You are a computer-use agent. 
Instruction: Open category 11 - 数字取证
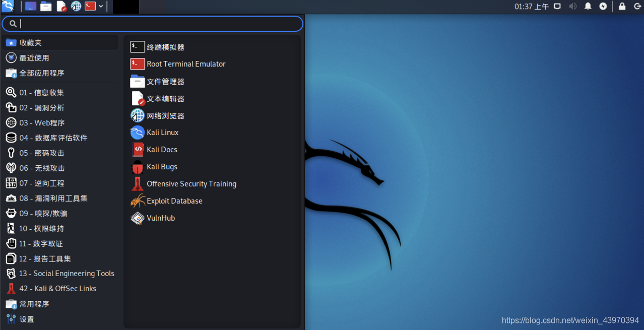pos(61,244)
